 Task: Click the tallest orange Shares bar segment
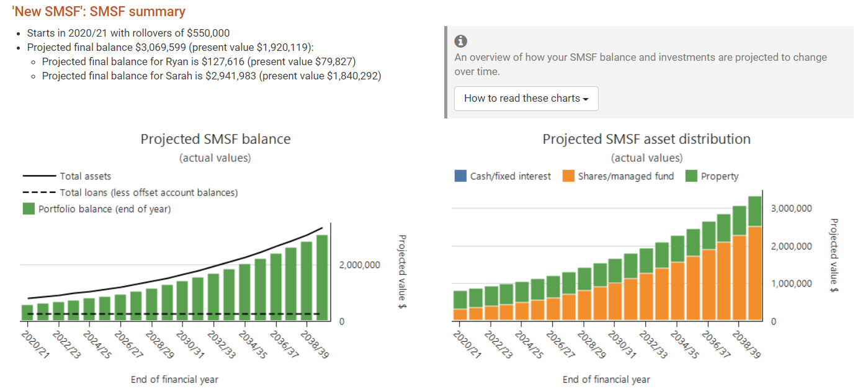(x=754, y=274)
